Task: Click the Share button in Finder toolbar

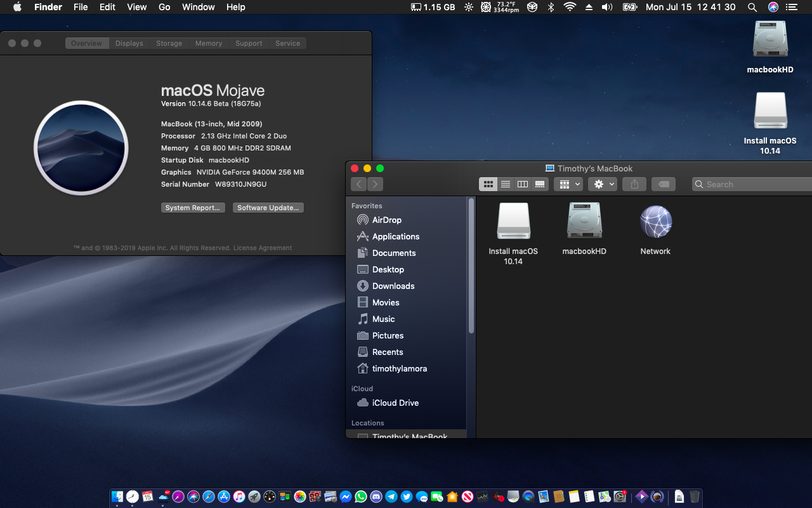Action: (x=634, y=184)
